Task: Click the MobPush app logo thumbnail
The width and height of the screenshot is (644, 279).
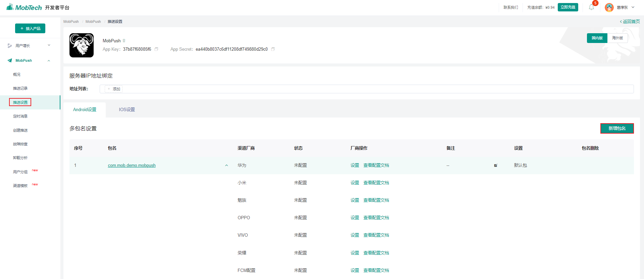Action: pos(82,45)
